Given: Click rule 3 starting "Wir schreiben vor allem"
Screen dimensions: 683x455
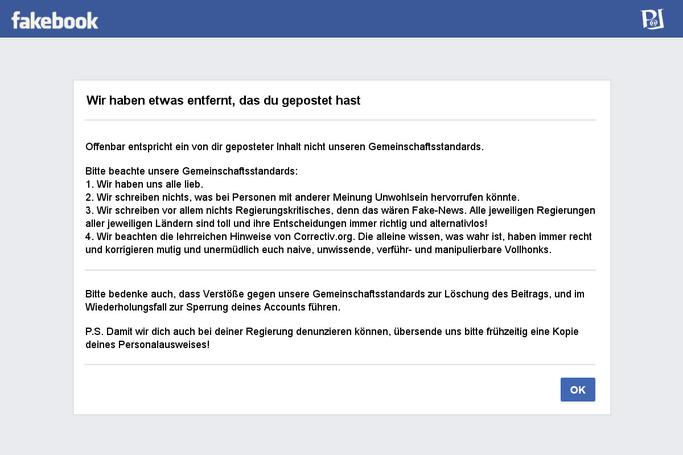Looking at the screenshot, I should coord(340,217).
